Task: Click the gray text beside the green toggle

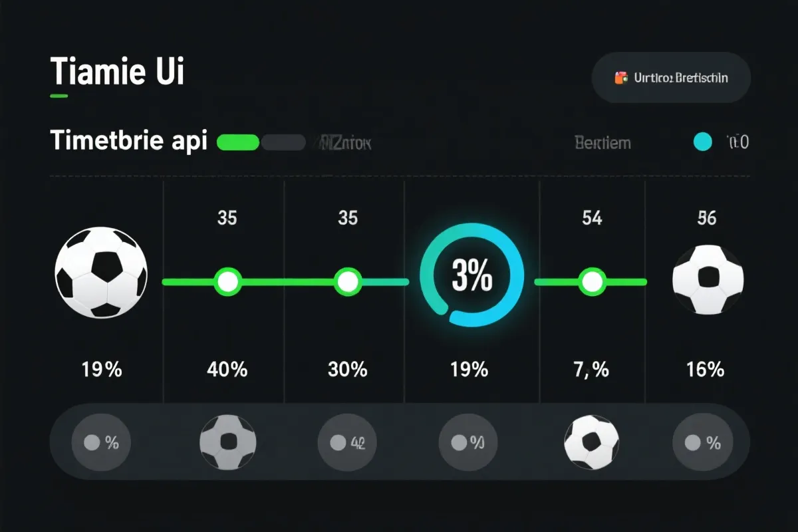Action: (x=346, y=142)
